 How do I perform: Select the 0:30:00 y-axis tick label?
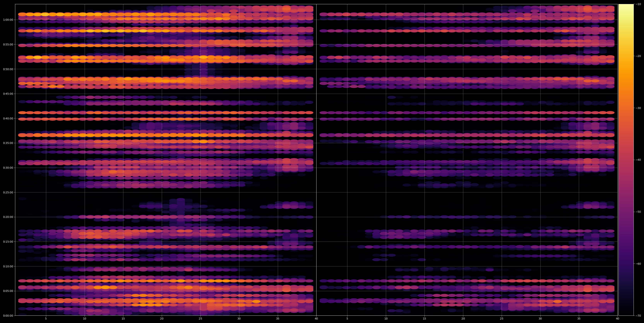click(8, 168)
